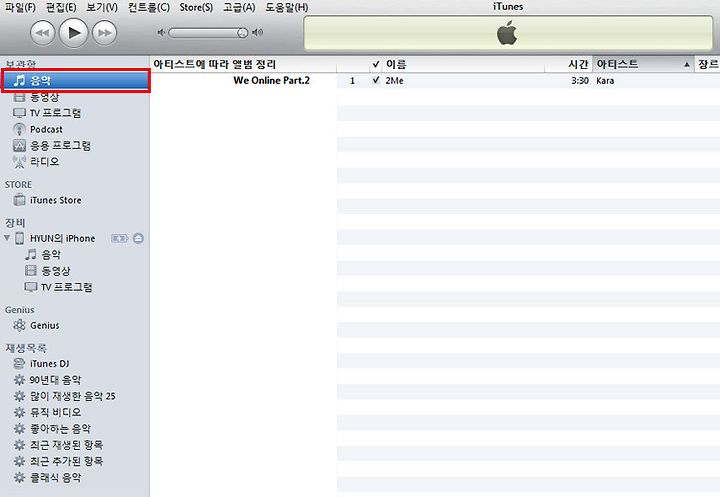Open the Podcast library icon
The height and width of the screenshot is (497, 720).
tap(19, 130)
